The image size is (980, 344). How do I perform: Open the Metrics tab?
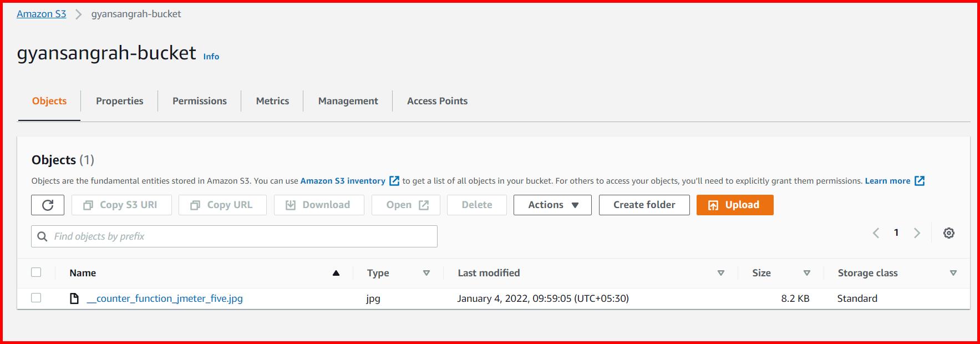[x=272, y=101]
